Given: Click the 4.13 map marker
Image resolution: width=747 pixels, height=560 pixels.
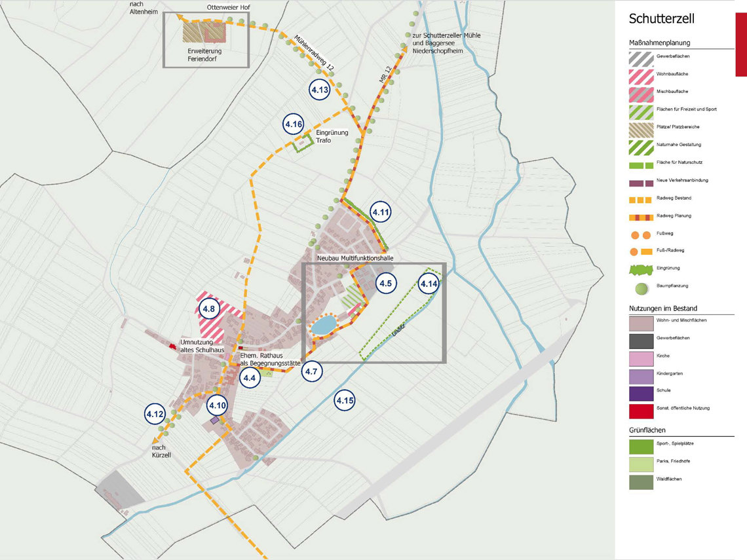Looking at the screenshot, I should click(320, 90).
